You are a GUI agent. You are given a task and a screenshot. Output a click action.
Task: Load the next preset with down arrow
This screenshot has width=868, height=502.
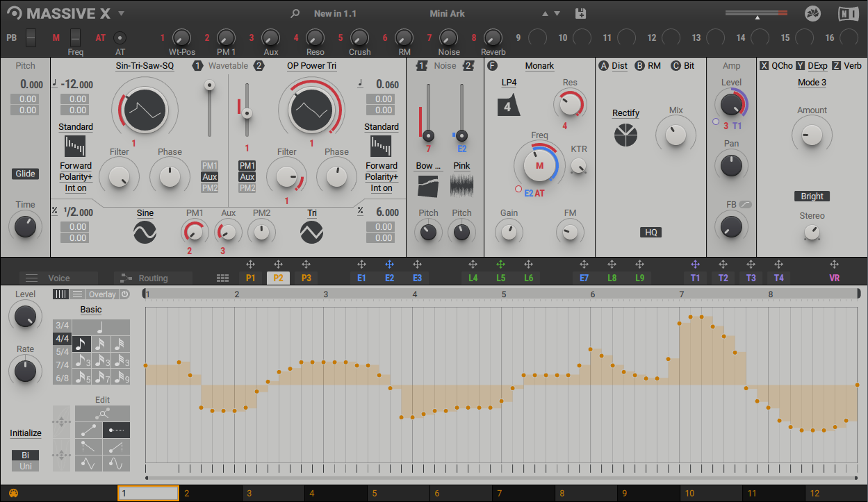[x=556, y=13]
